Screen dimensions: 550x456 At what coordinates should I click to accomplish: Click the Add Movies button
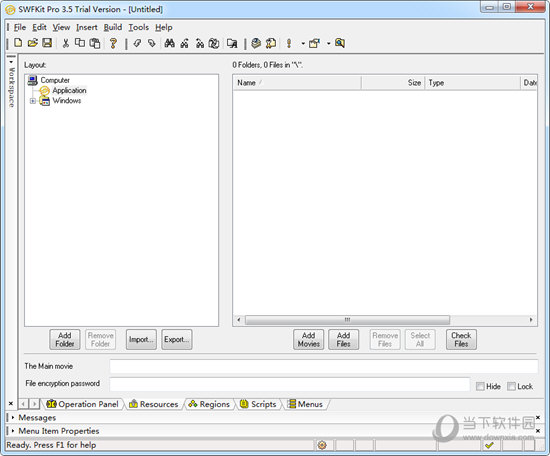coord(308,339)
